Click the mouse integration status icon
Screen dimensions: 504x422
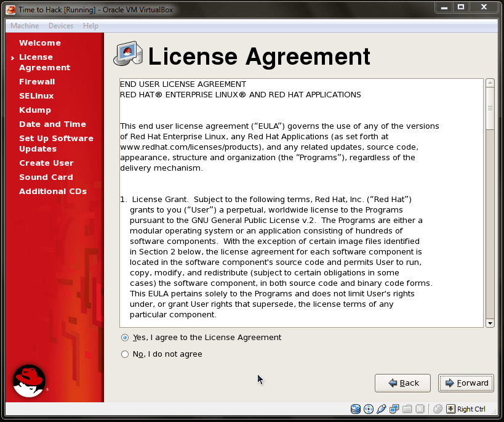pyautogui.click(x=438, y=409)
